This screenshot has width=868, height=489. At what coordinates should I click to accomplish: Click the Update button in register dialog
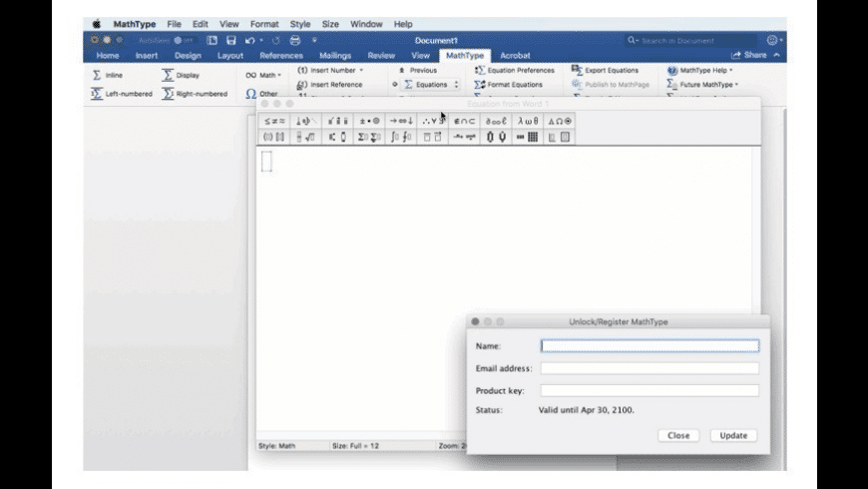[733, 435]
